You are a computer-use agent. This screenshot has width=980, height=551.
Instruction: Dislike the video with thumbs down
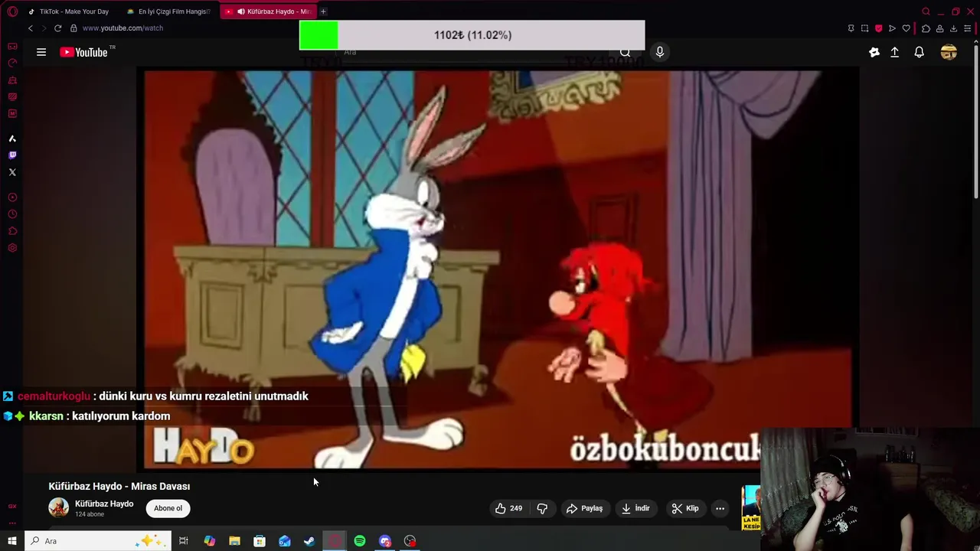[542, 508]
